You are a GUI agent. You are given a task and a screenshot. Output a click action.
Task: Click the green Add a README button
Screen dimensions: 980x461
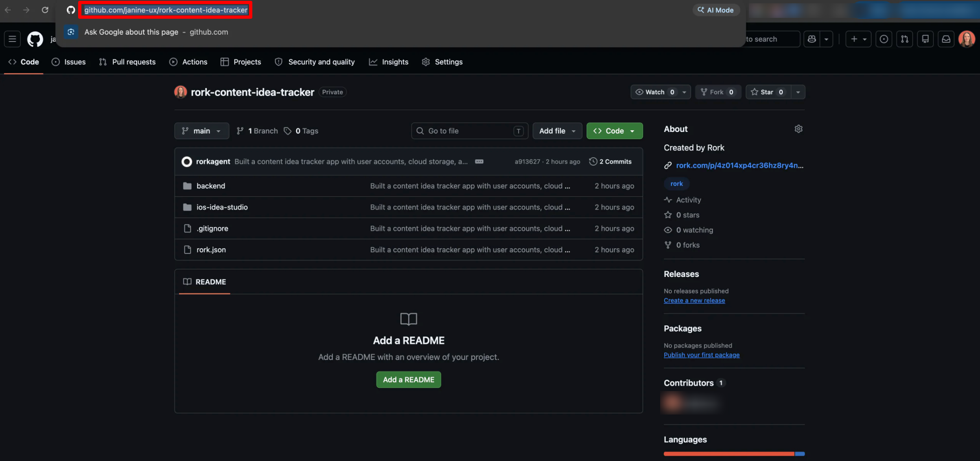pyautogui.click(x=408, y=380)
